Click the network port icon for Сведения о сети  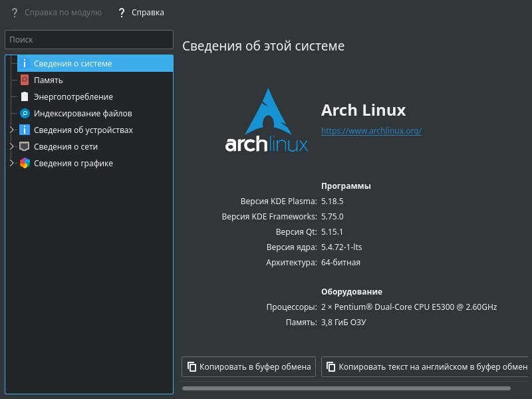click(25, 146)
